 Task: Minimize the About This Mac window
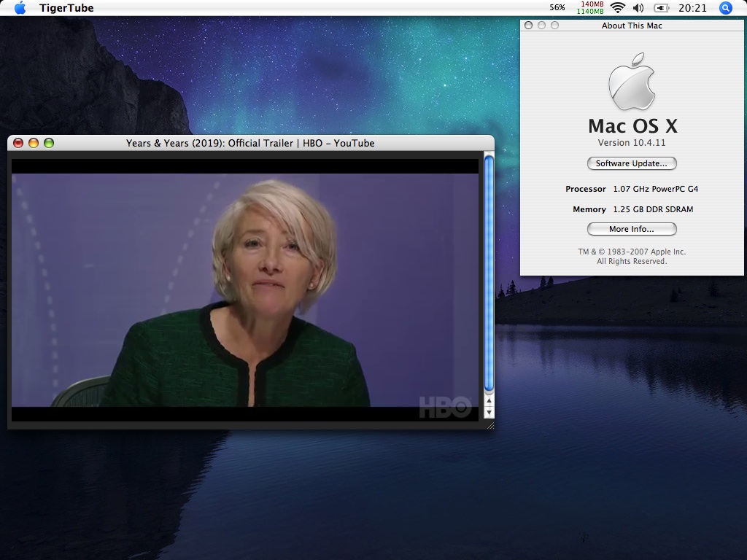(542, 26)
